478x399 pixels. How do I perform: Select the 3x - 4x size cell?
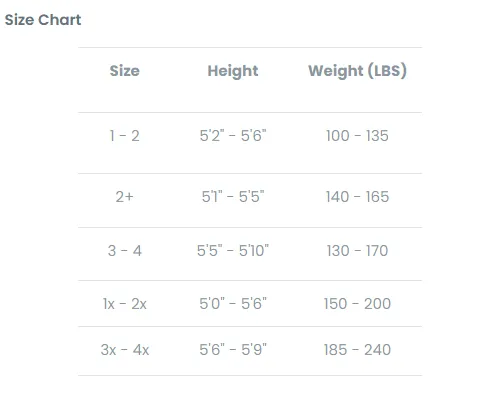tap(125, 350)
